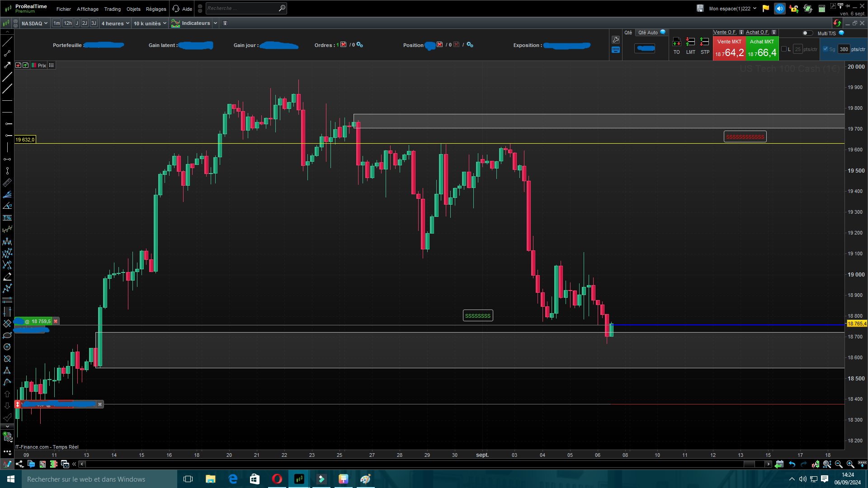Open the 10 k unités dropdown

(150, 23)
